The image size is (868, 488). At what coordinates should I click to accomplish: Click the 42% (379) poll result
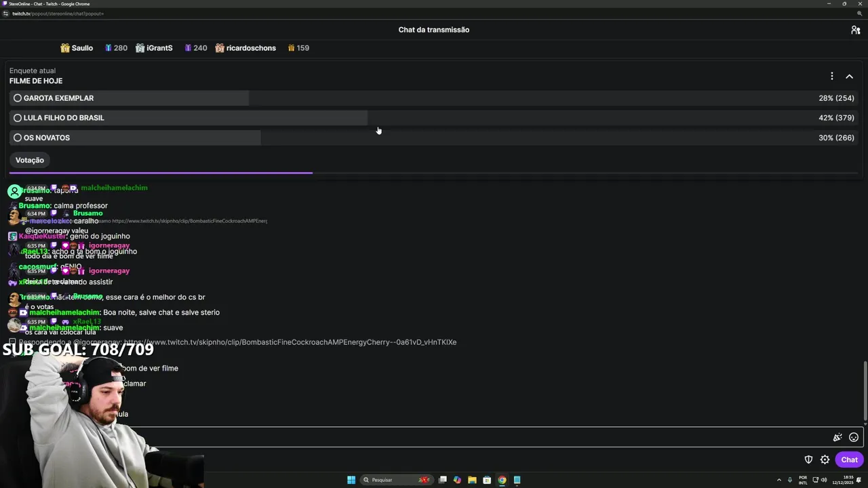[836, 118]
